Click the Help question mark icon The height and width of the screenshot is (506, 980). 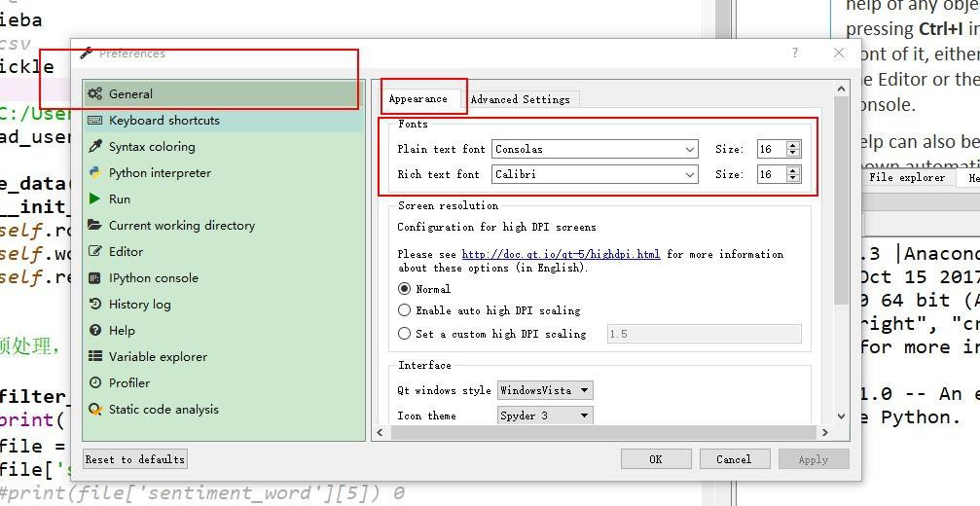[x=95, y=331]
